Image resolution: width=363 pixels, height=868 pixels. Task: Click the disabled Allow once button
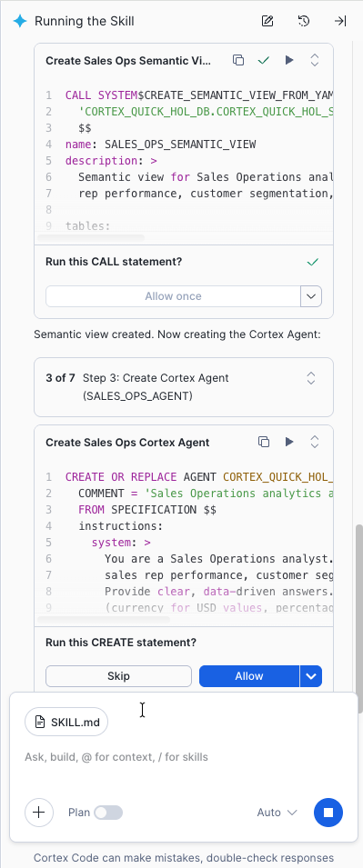tap(173, 296)
